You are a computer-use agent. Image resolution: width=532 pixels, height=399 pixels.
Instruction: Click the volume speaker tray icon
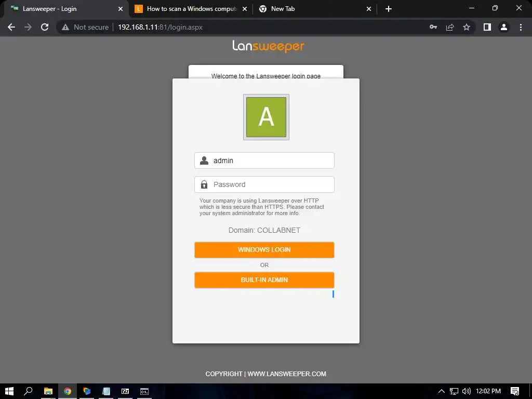(x=467, y=391)
